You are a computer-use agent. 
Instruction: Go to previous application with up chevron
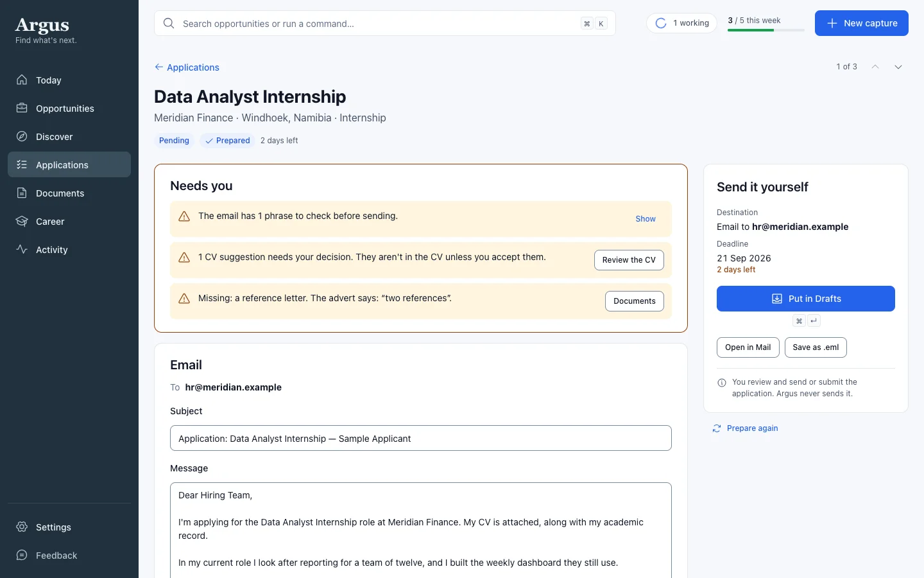click(x=875, y=67)
